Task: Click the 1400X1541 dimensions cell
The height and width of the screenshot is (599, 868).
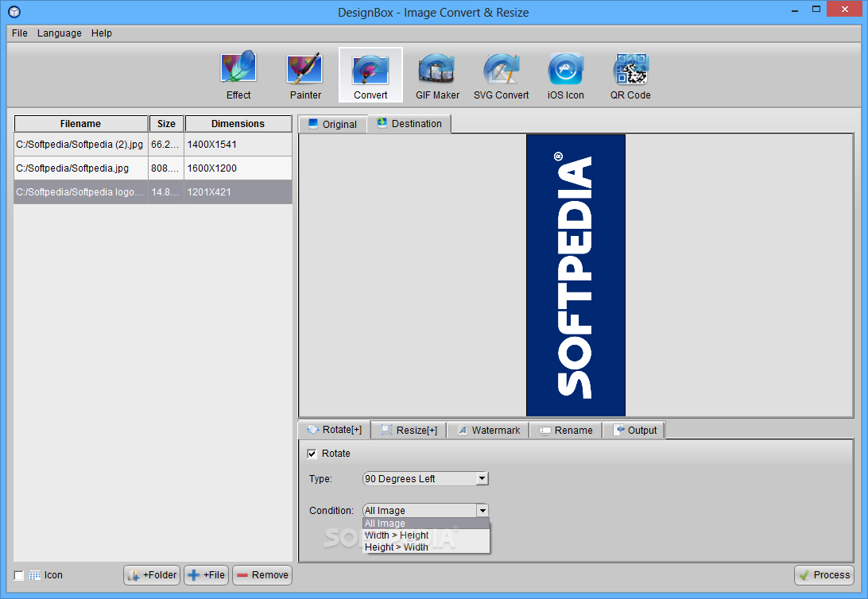Action: point(238,145)
